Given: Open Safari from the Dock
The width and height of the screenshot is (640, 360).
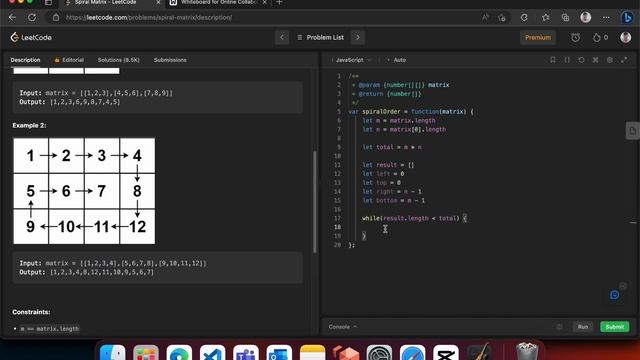Looking at the screenshot, I should coord(412,354).
